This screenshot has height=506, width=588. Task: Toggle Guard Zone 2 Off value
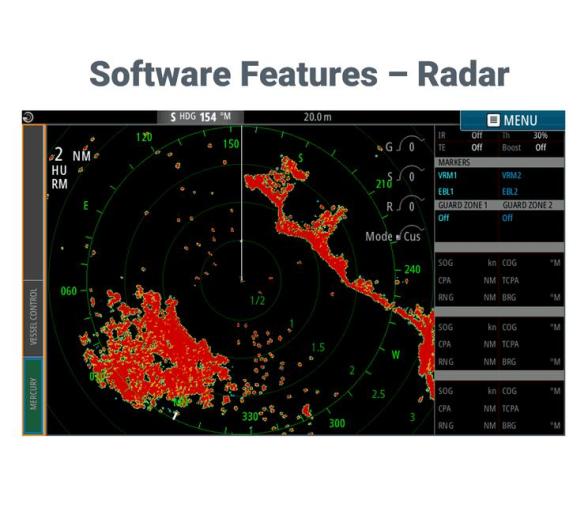tap(507, 218)
